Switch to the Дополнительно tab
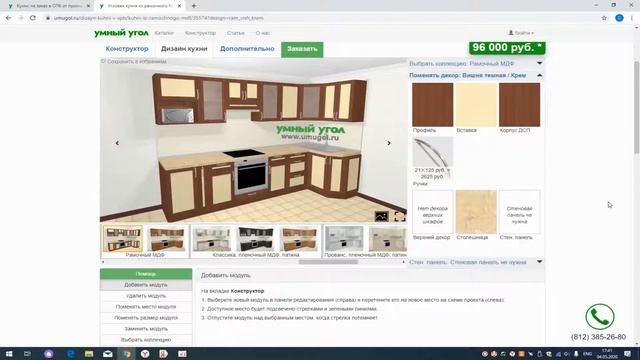 pos(247,49)
